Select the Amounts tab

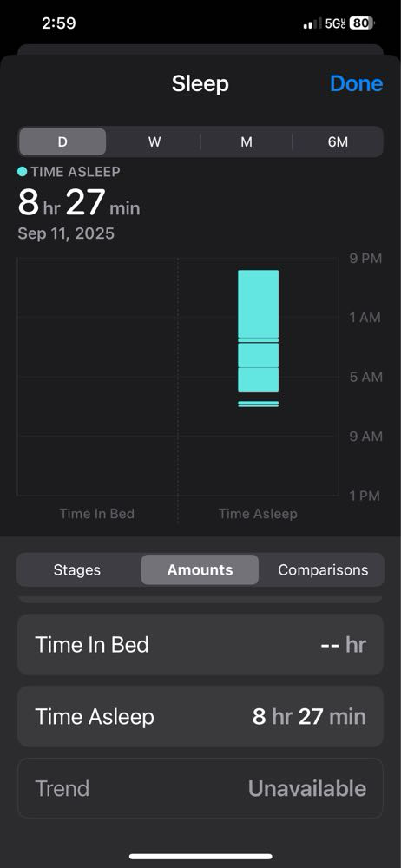pyautogui.click(x=200, y=569)
